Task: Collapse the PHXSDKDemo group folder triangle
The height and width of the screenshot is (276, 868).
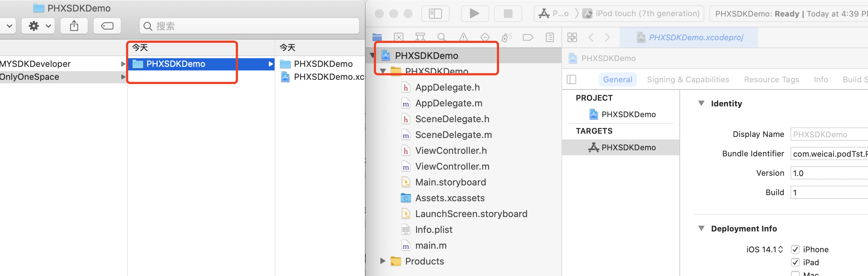Action: [383, 71]
